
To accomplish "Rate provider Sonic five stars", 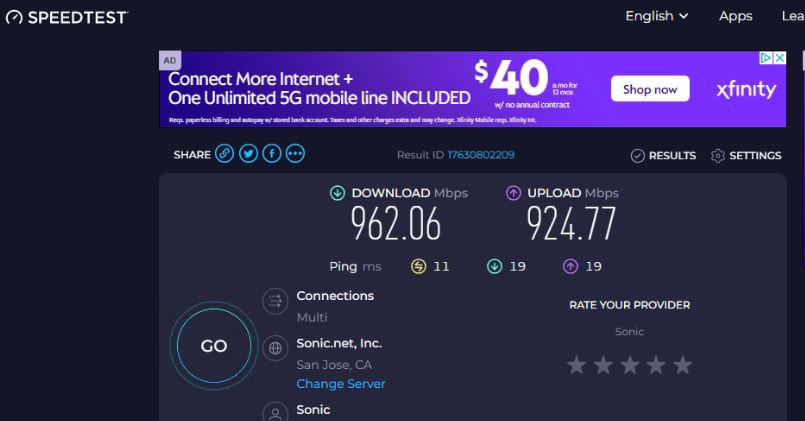I will [x=682, y=365].
